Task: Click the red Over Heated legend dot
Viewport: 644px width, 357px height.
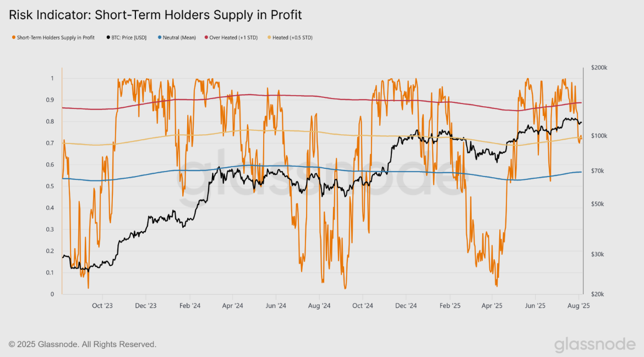Action: point(206,38)
